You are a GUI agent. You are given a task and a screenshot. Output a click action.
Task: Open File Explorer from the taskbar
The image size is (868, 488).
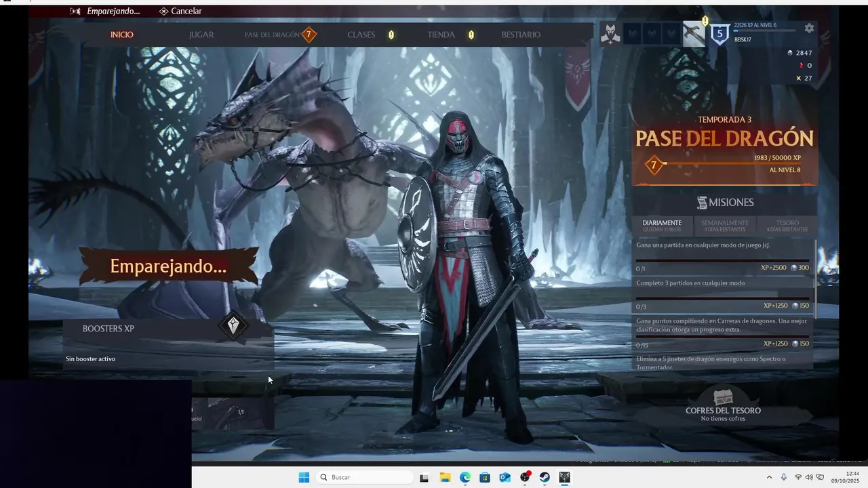pyautogui.click(x=445, y=477)
